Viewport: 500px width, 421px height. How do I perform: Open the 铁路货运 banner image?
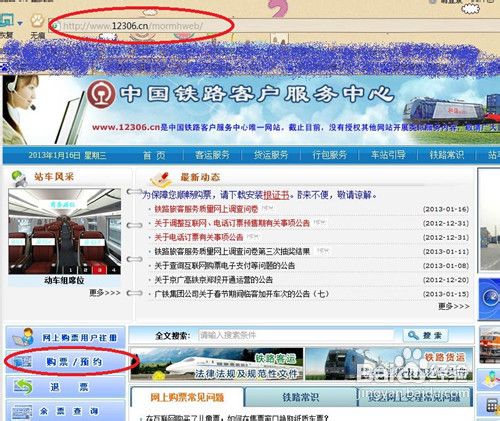tap(389, 364)
